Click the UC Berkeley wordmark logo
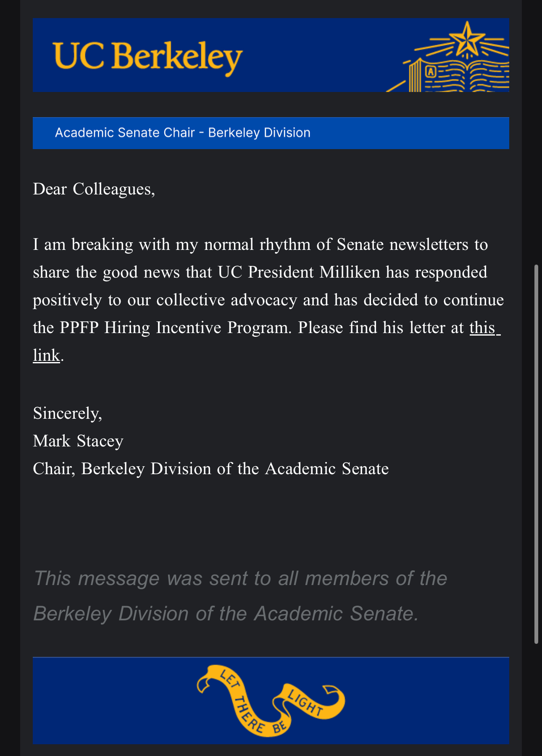Screen dimensions: 542x756 148,57
